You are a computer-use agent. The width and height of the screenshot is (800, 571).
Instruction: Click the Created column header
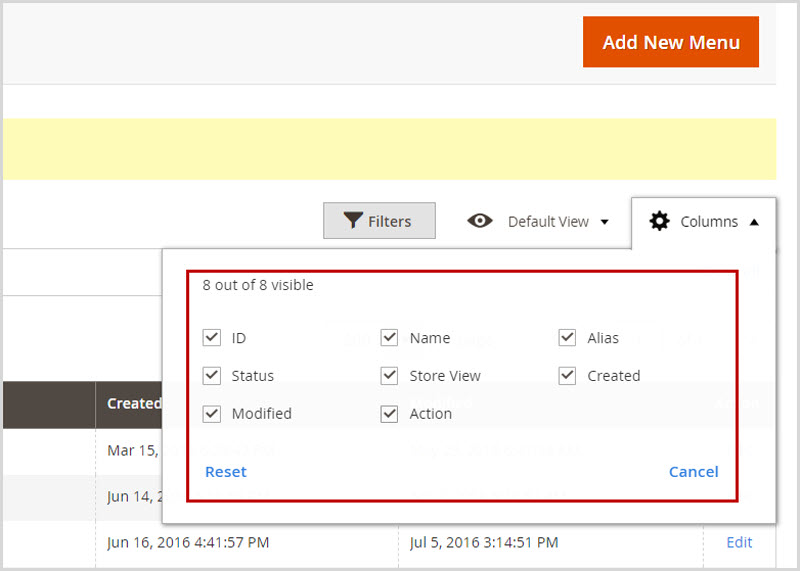click(x=134, y=403)
